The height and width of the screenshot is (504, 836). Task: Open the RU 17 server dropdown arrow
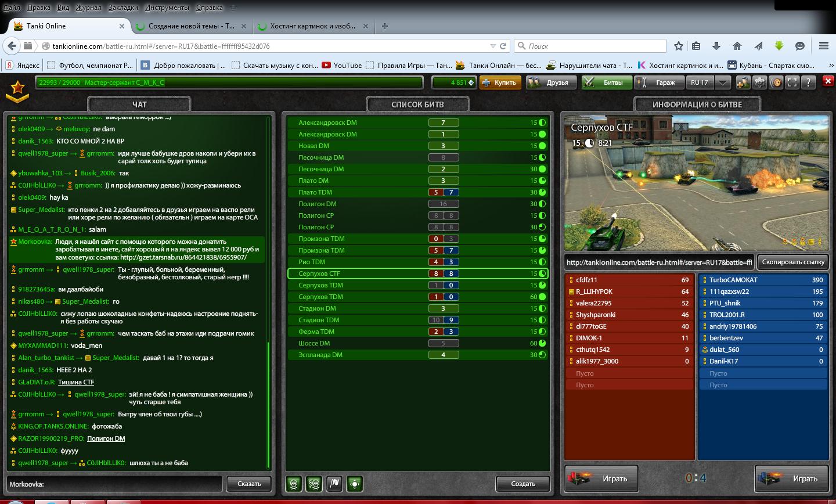[x=722, y=82]
